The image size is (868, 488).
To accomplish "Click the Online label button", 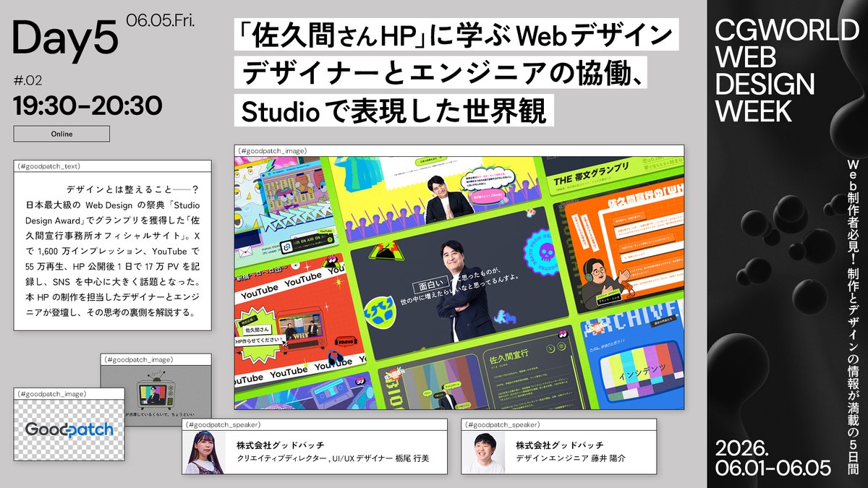I will click(x=62, y=134).
